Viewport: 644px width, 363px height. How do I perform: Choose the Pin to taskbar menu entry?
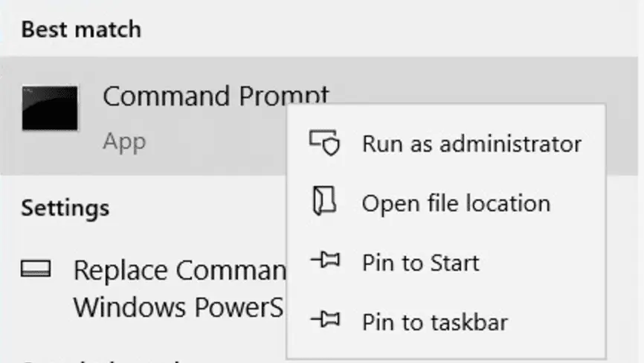[x=434, y=322]
